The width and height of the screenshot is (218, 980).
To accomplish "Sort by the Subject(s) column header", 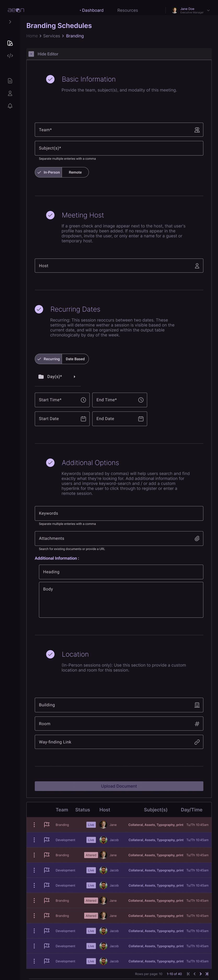I will pyautogui.click(x=156, y=810).
